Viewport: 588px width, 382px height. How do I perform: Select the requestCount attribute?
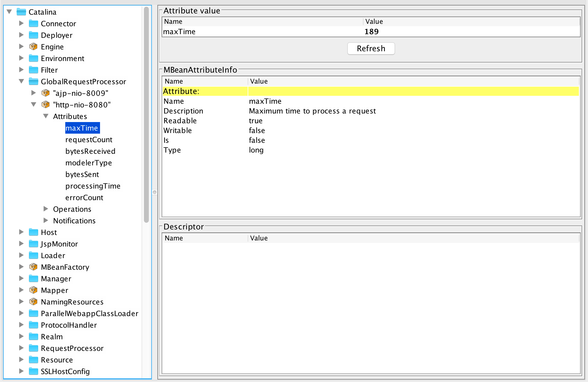[89, 139]
